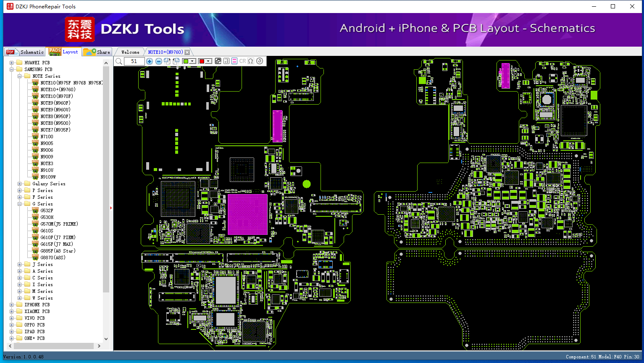Click the 'Component:51 Model:F40 Pin:30' status text
644x363 pixels.
pyautogui.click(x=602, y=357)
